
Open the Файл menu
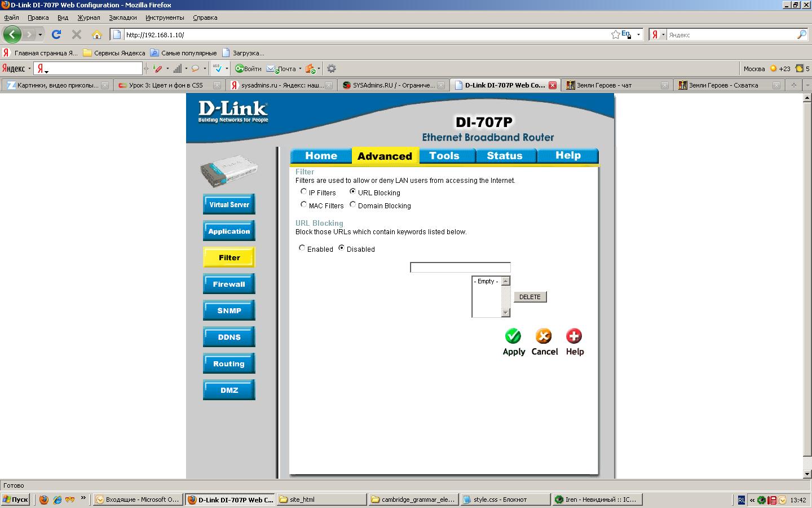[x=11, y=17]
